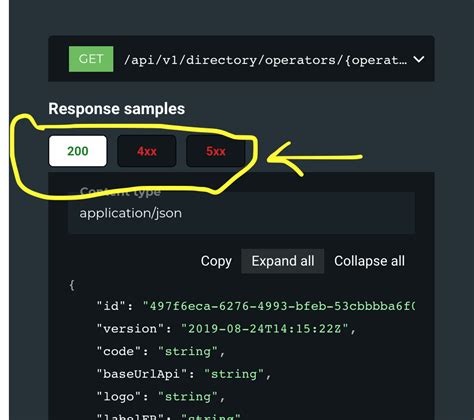Select the 200 response sample tab

pos(78,151)
